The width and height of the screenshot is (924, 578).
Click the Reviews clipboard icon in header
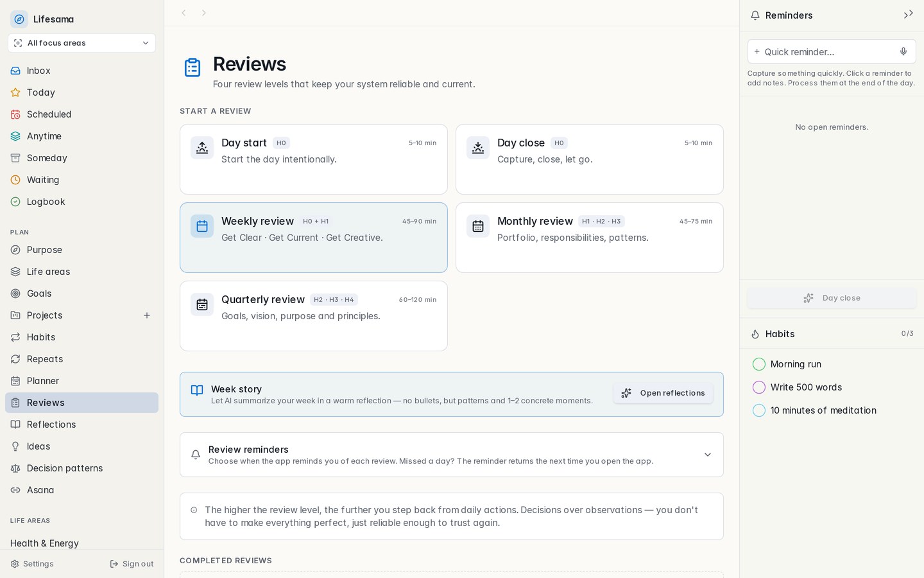tap(193, 67)
